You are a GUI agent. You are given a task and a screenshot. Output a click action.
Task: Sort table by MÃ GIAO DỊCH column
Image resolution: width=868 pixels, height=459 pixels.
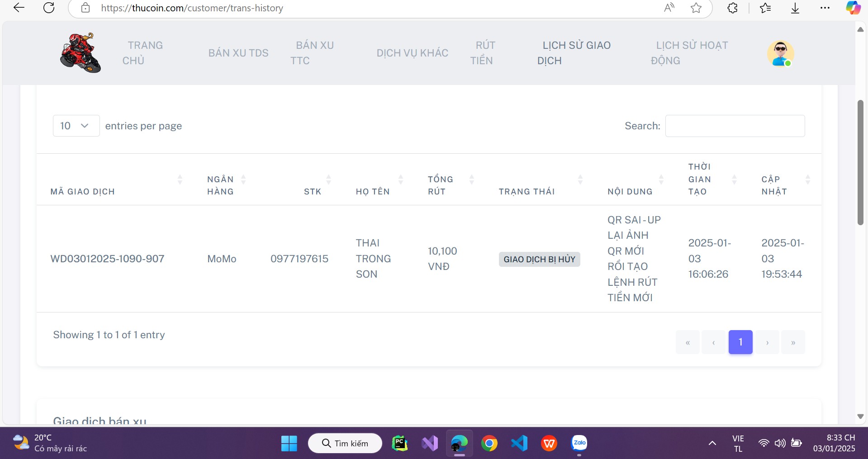pyautogui.click(x=83, y=191)
